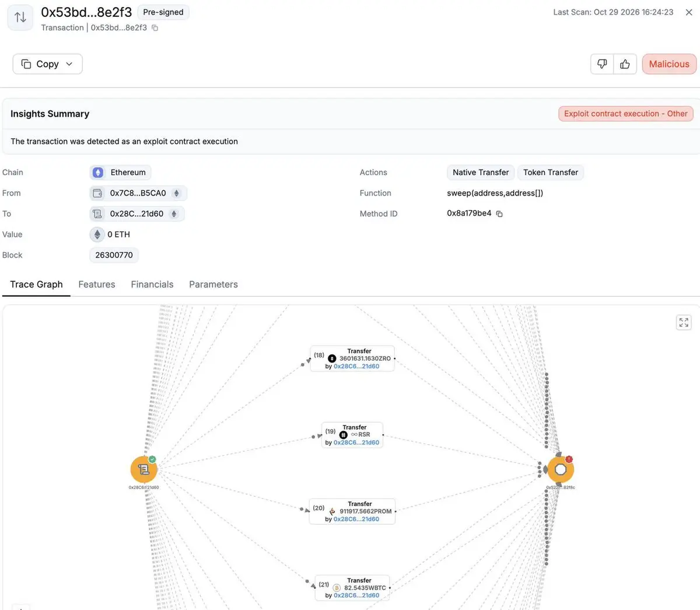Click the contract icon in the To address
Image resolution: width=700 pixels, height=610 pixels.
click(x=97, y=214)
